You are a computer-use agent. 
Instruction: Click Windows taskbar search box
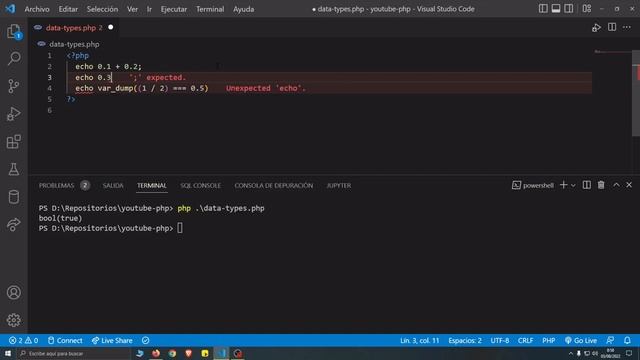click(x=73, y=353)
